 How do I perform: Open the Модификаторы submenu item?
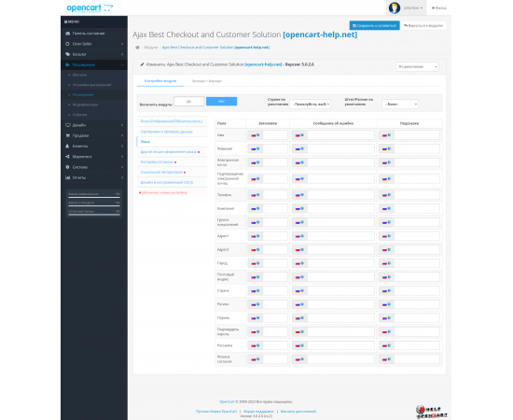tap(85, 105)
